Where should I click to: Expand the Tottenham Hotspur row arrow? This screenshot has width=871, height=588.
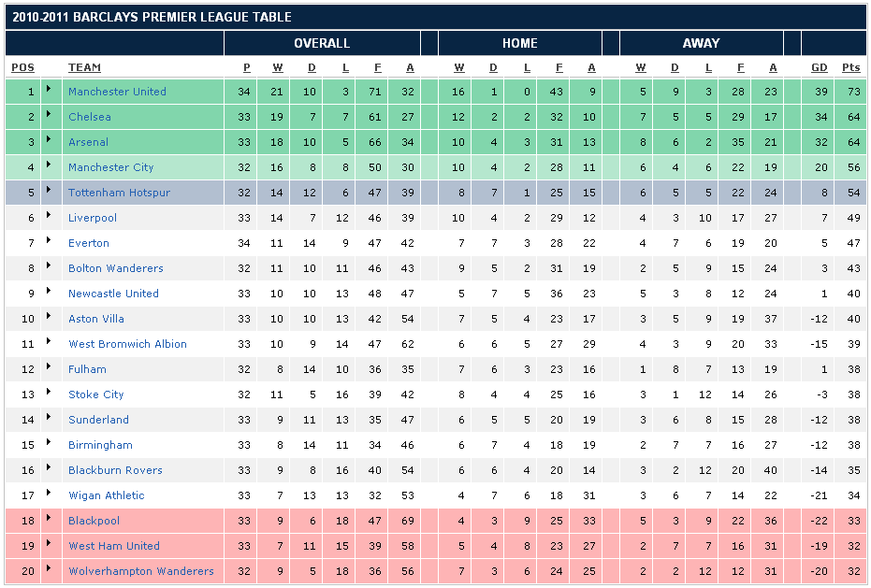[49, 191]
